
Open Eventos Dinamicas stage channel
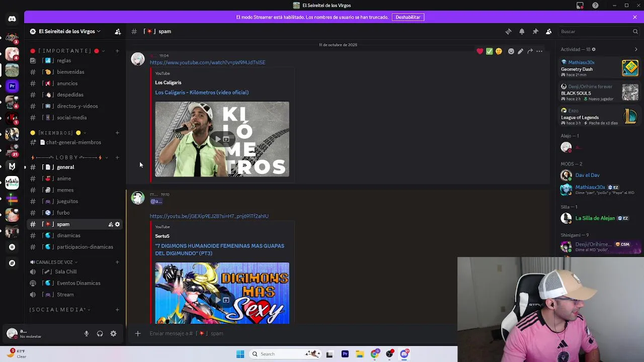pyautogui.click(x=75, y=283)
